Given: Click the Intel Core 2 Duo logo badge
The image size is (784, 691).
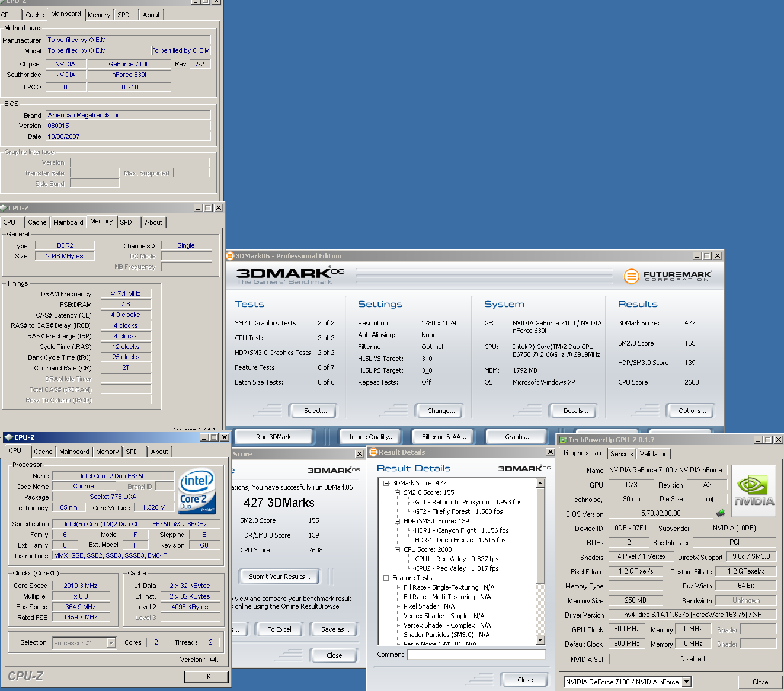Looking at the screenshot, I should [197, 492].
